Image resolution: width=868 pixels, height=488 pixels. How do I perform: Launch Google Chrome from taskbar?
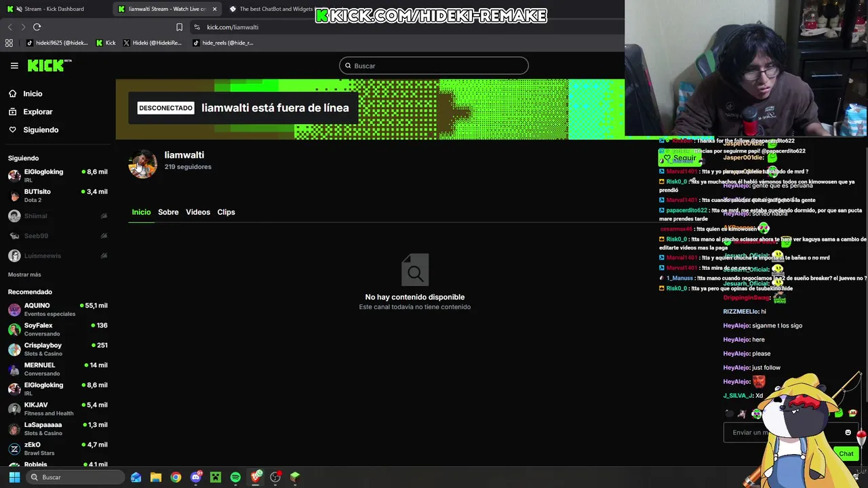176,477
